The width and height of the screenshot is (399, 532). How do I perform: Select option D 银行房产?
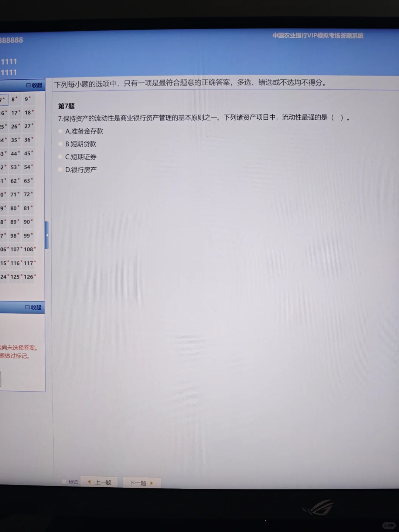(60, 169)
